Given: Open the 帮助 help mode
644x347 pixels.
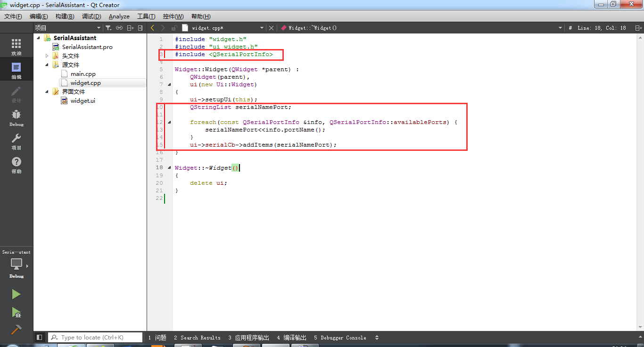Looking at the screenshot, I should pos(17,165).
